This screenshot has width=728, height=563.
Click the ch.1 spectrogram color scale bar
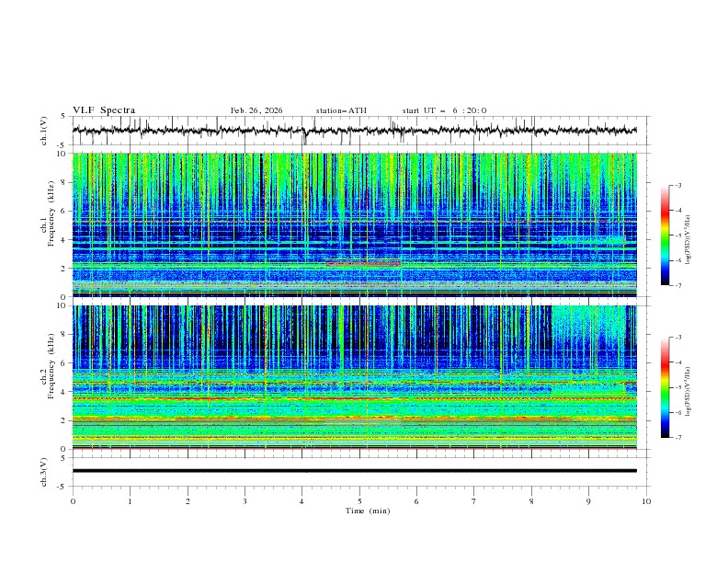[x=665, y=236]
